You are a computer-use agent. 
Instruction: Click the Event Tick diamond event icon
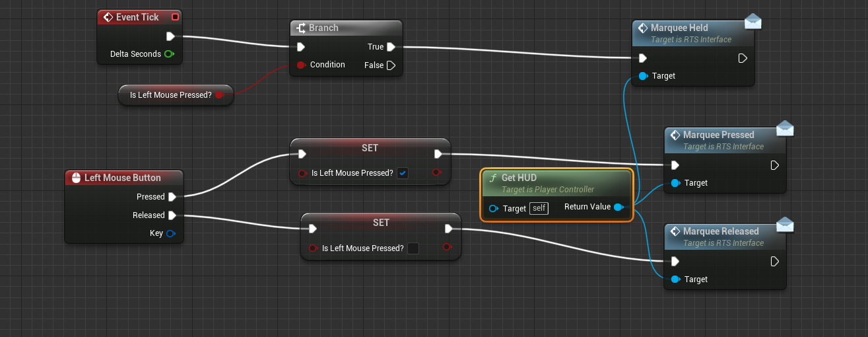pyautogui.click(x=108, y=17)
